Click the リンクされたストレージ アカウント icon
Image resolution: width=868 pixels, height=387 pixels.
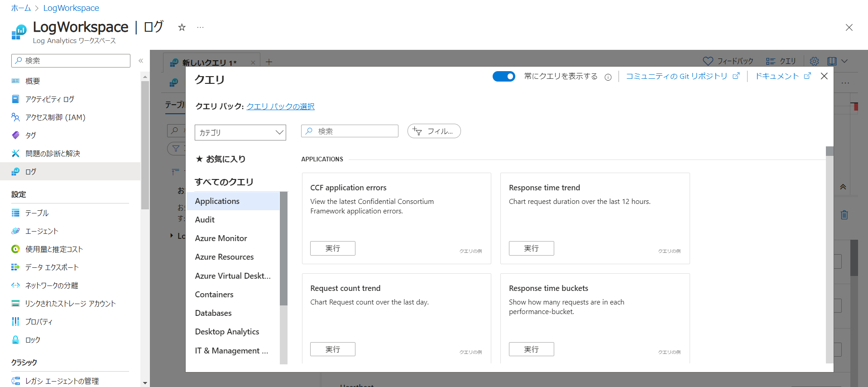point(15,303)
